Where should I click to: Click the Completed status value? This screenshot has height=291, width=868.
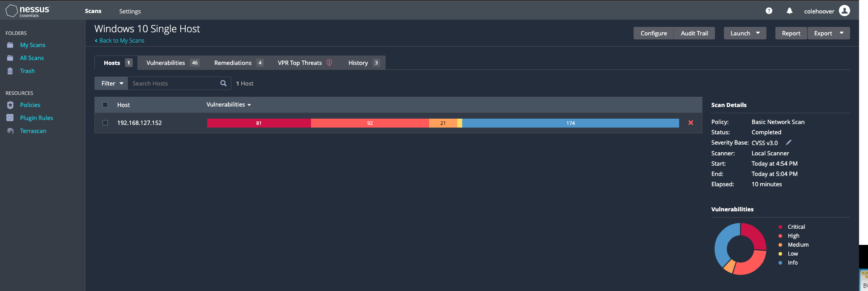tap(766, 133)
